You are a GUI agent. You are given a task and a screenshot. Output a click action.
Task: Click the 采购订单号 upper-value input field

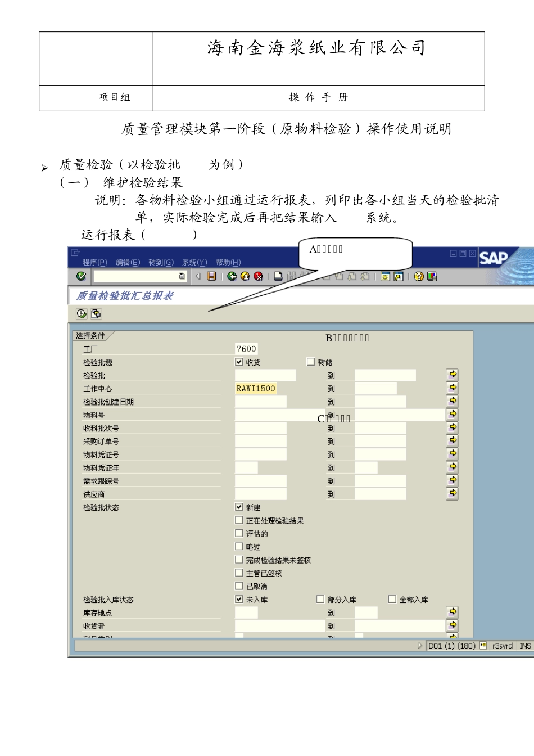point(381,441)
